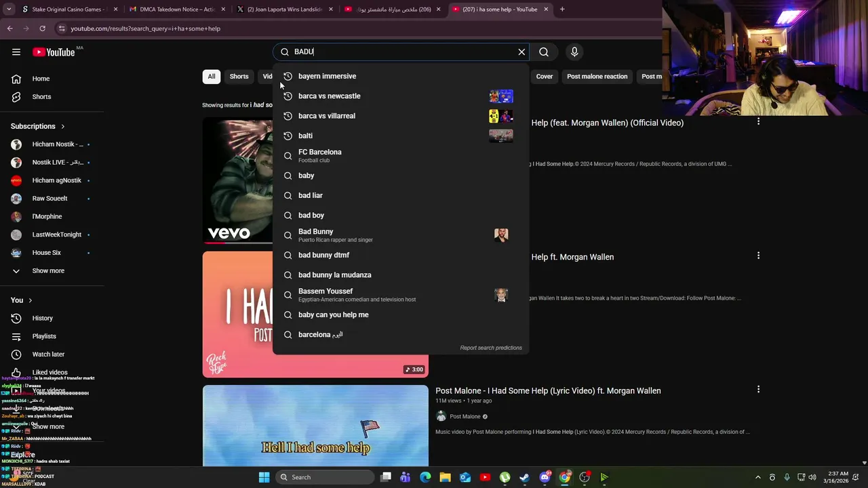Choose 'baby can you help me' suggestion
Screen dimensions: 868x488
(400, 314)
